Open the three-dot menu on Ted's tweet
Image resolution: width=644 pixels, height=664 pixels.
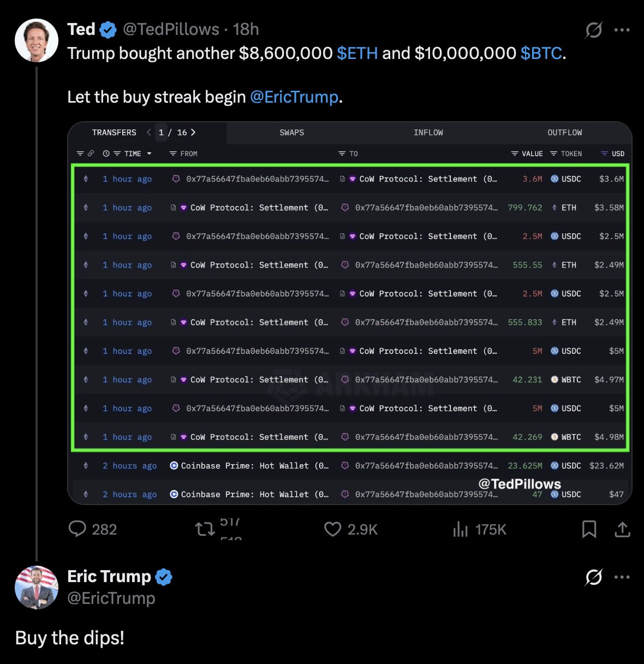coord(622,30)
